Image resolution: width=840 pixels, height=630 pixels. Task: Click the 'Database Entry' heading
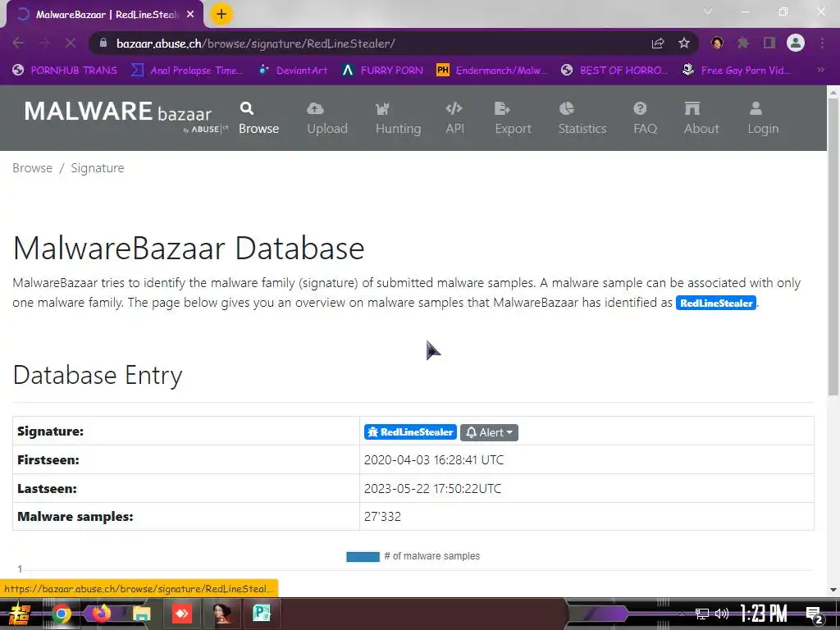[x=98, y=375]
